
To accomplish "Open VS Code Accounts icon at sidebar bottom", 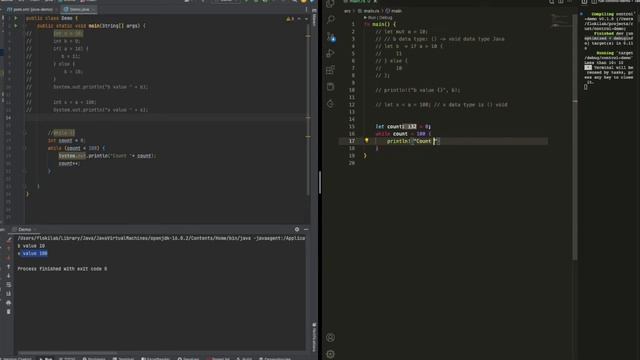I will [x=331, y=338].
